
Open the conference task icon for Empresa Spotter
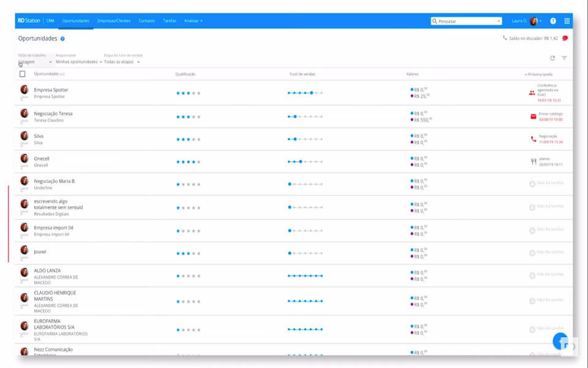[532, 93]
